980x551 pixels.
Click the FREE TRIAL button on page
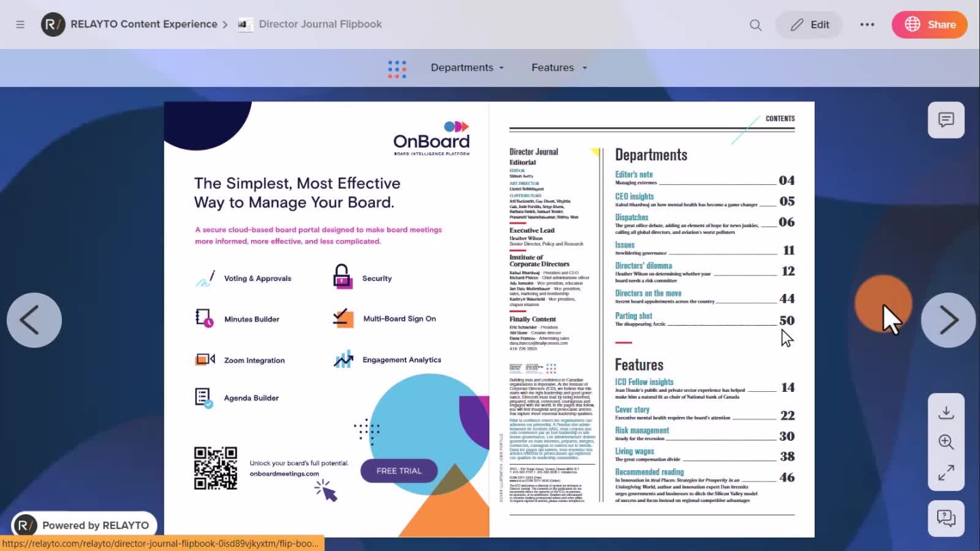399,471
